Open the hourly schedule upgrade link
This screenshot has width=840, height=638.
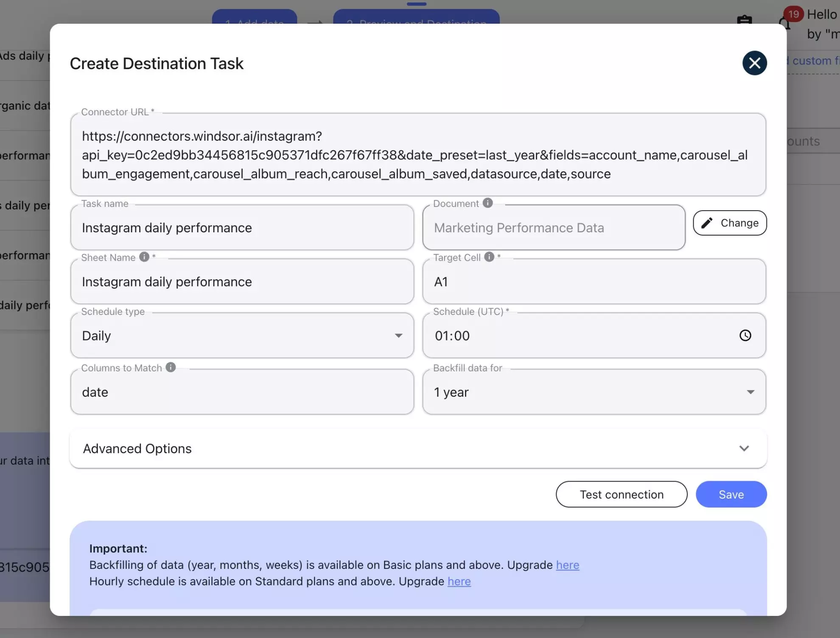(x=459, y=581)
